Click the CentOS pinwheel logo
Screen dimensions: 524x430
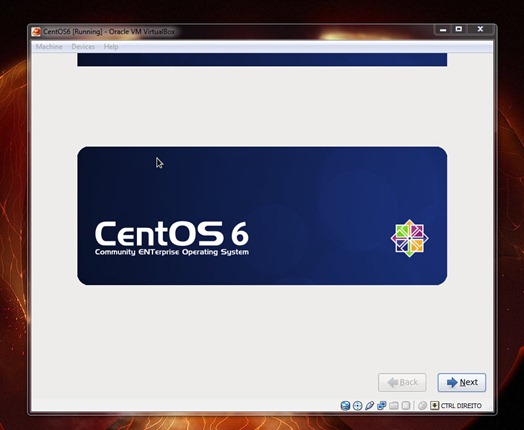(x=409, y=238)
